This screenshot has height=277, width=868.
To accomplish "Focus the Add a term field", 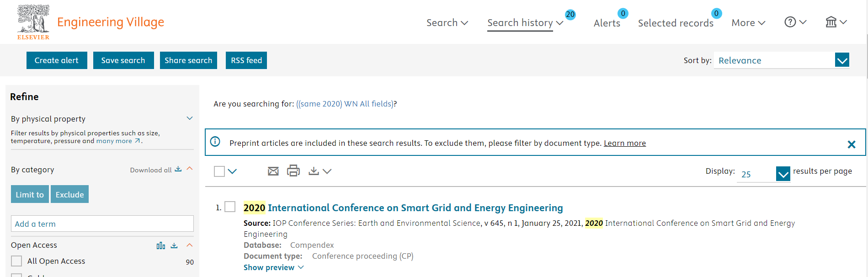I will click(x=102, y=224).
